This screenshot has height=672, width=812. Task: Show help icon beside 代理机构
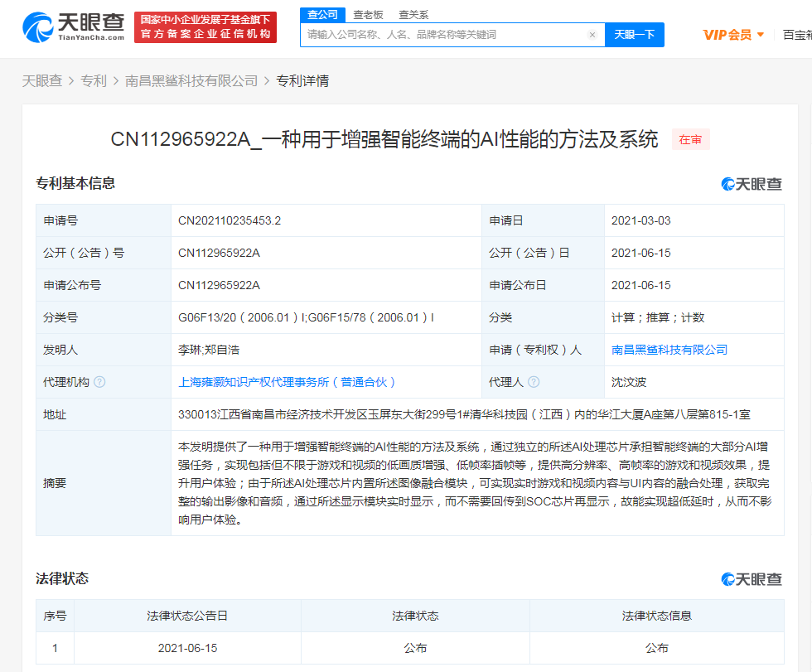(99, 382)
